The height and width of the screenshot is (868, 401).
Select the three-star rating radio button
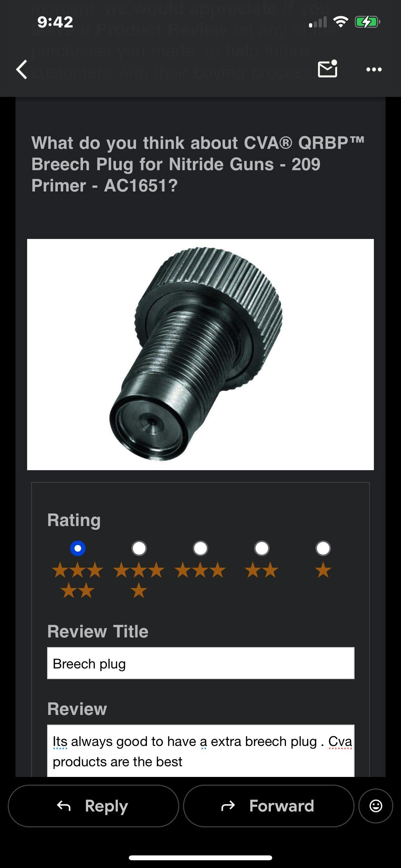point(200,548)
